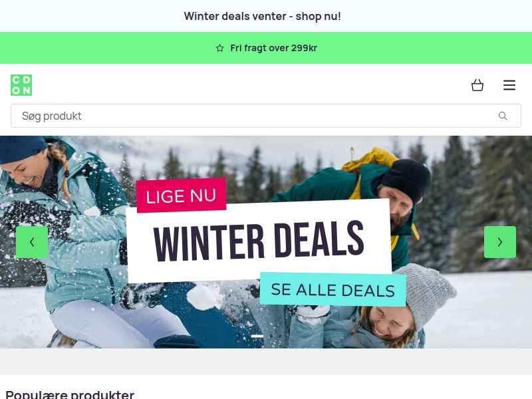Click the WINTER DEALS banner headline
The width and height of the screenshot is (532, 399).
(x=259, y=240)
